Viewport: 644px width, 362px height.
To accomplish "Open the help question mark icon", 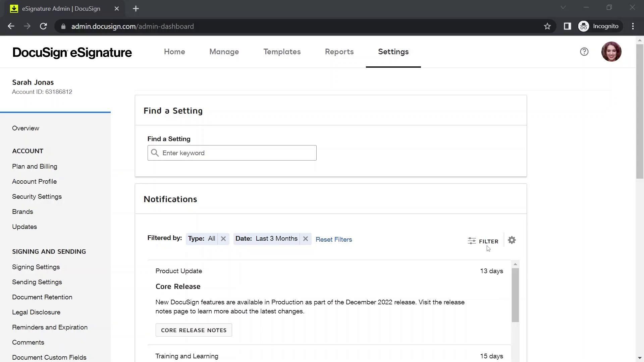I will (x=584, y=52).
